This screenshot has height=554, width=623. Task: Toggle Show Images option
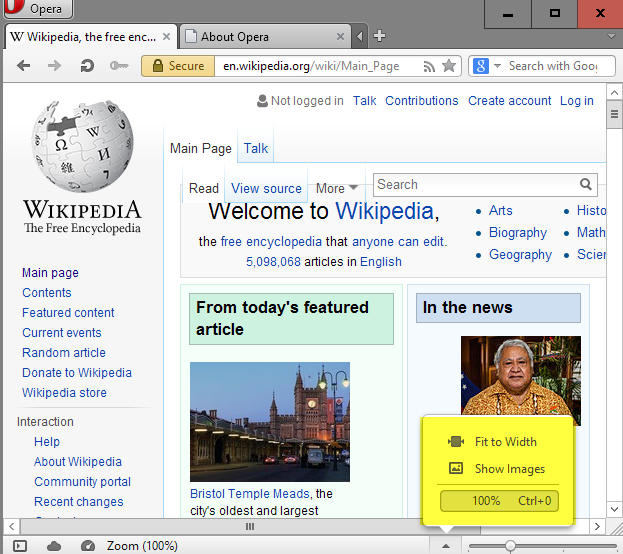[509, 469]
